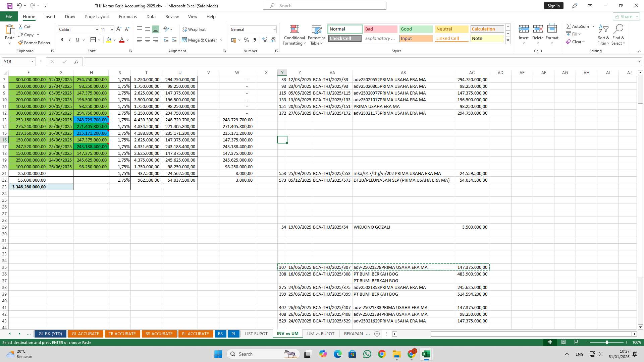Switch to the Formulas ribbon tab
This screenshot has width=644, height=362.
(x=128, y=16)
